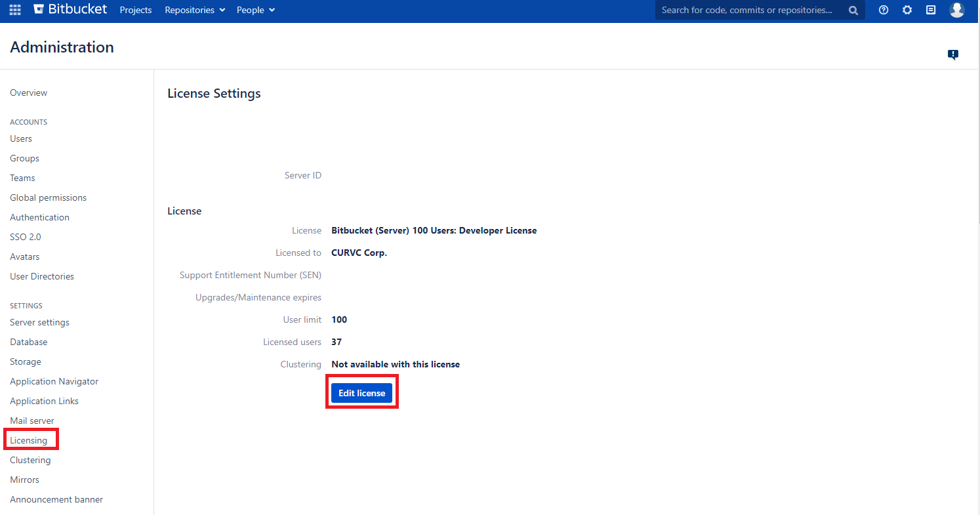Click 'Not available with this license' text

pos(396,364)
